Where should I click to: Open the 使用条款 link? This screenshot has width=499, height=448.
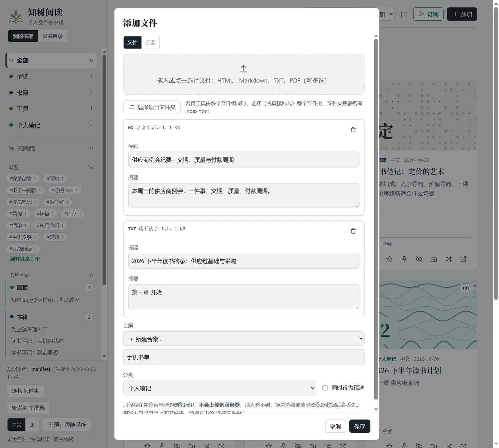click(x=63, y=439)
